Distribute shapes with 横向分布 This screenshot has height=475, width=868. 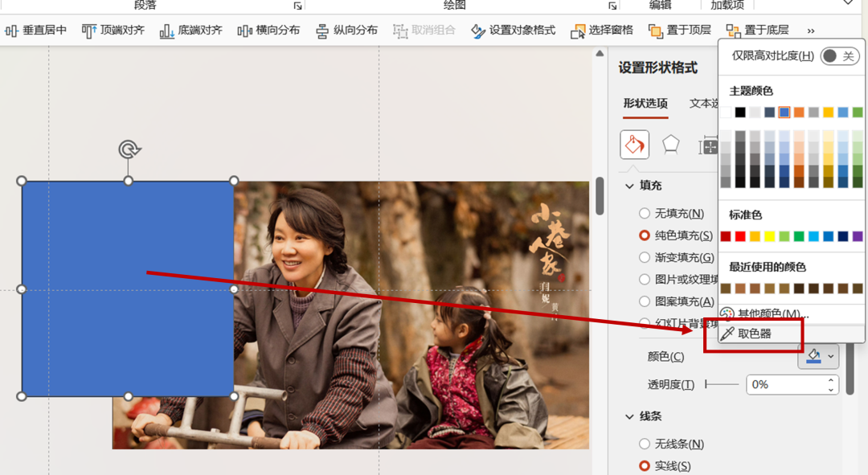click(268, 30)
